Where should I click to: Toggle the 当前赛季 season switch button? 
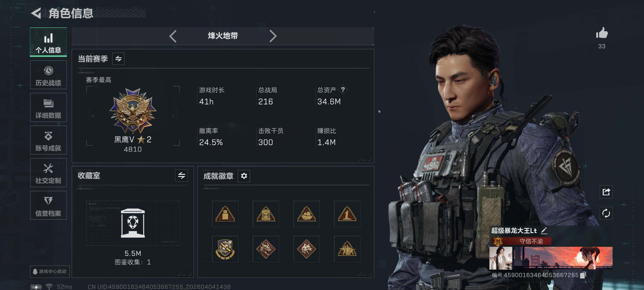click(x=118, y=59)
